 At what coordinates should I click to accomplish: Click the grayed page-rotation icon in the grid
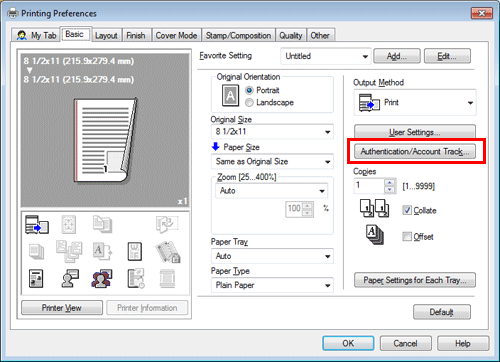coord(167,224)
